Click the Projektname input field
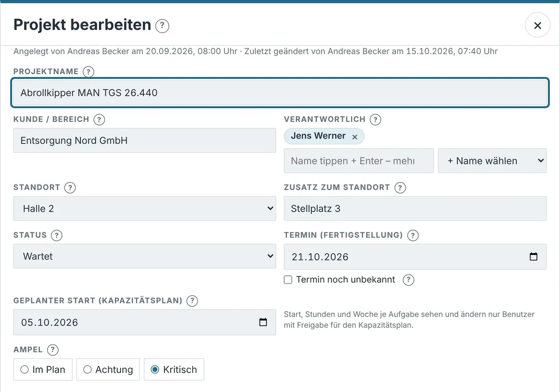The image size is (560, 392). 280,93
